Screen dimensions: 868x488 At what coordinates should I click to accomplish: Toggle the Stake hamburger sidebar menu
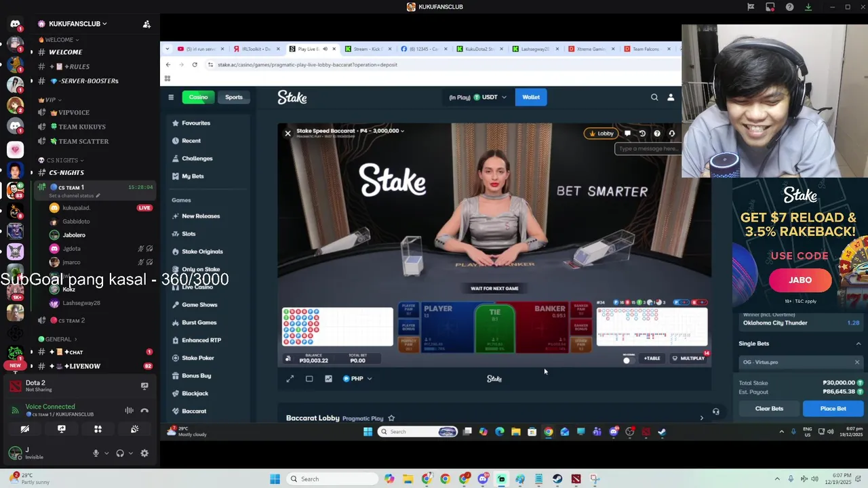coord(171,97)
